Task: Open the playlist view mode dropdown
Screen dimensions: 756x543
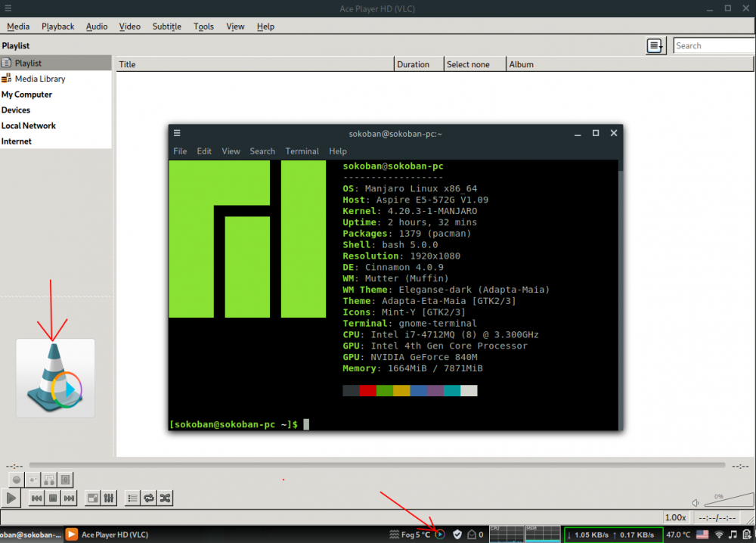Action: [x=655, y=46]
